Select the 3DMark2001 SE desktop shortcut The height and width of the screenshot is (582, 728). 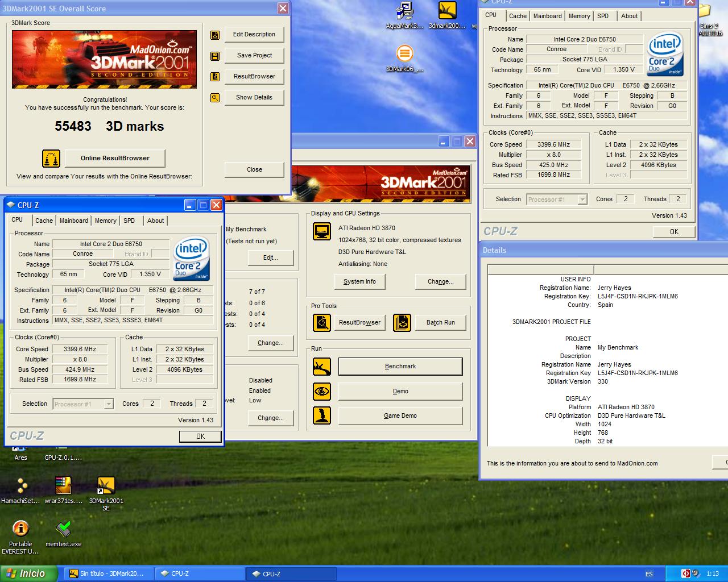(x=106, y=493)
